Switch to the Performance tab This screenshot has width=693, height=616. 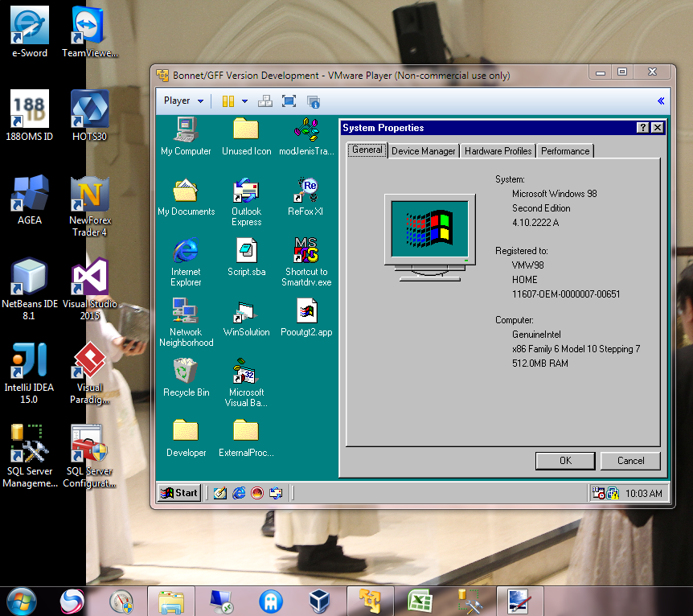point(566,150)
